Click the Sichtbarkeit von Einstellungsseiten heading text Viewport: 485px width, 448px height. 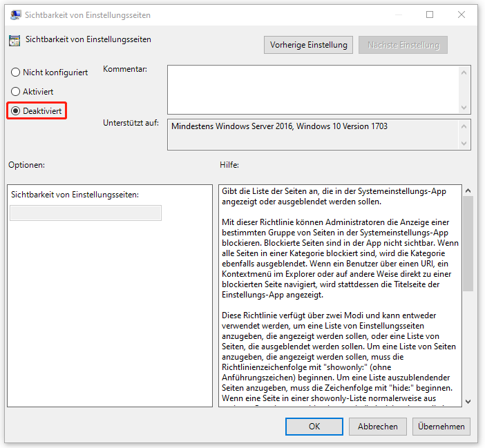[88, 39]
